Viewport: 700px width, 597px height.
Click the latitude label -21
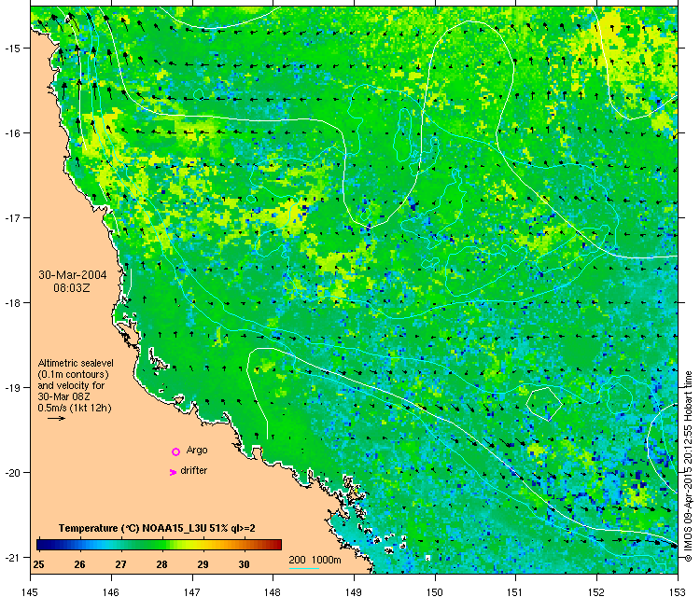pos(12,557)
